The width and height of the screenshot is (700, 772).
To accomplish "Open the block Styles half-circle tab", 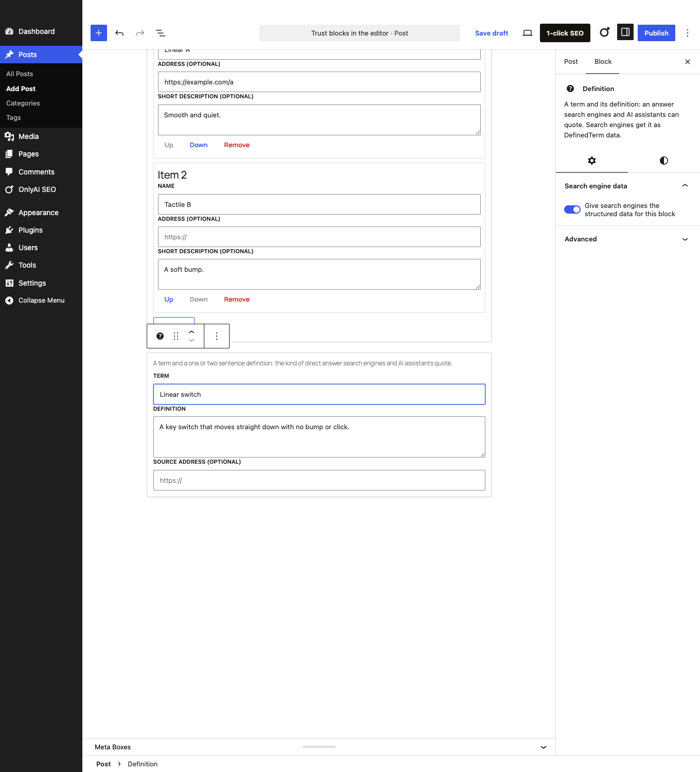I will (x=664, y=161).
